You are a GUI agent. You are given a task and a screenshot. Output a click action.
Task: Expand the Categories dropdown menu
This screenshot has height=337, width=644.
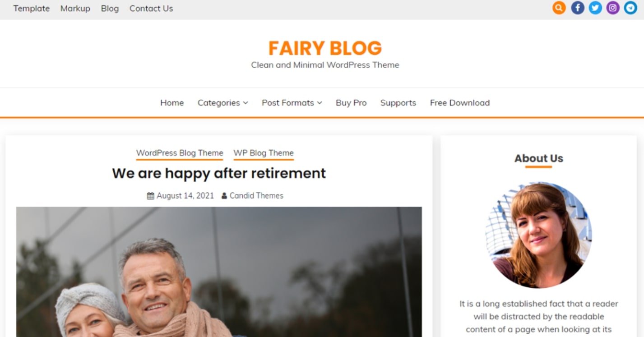(223, 103)
